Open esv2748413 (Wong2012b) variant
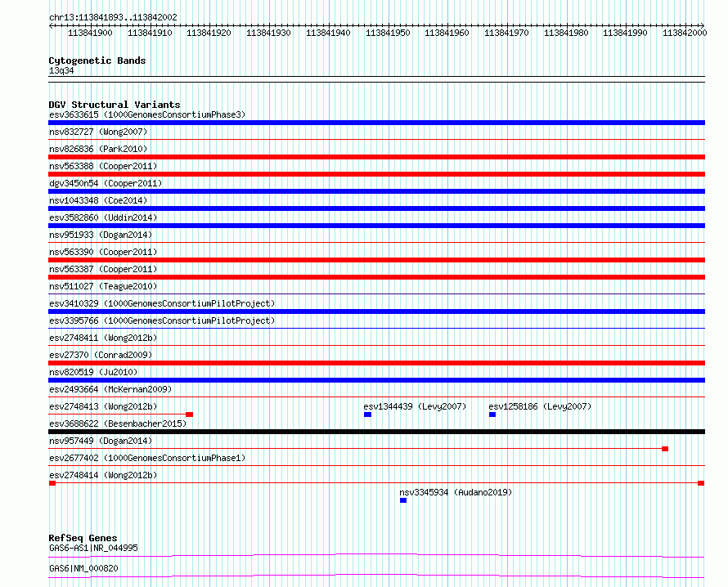Image resolution: width=728 pixels, height=587 pixels. click(103, 406)
